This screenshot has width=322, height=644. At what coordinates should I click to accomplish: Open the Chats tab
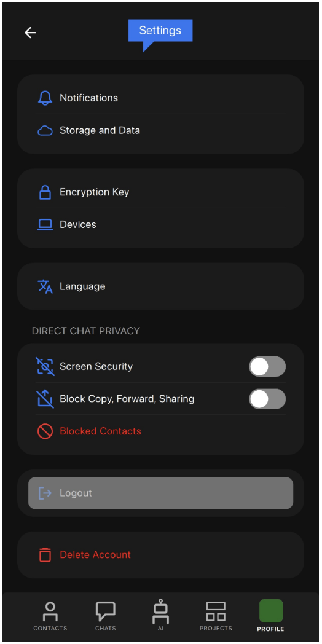tap(106, 616)
